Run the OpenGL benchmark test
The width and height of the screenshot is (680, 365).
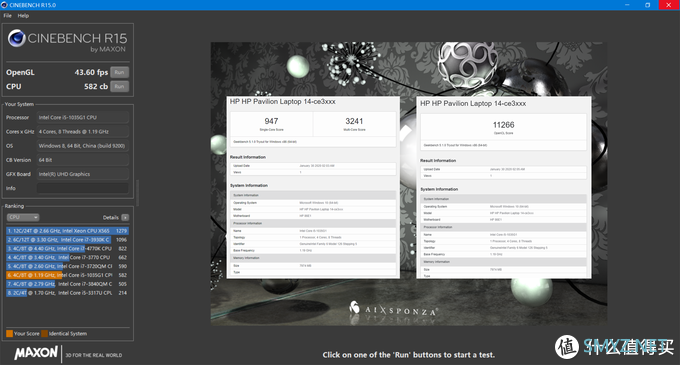click(119, 72)
